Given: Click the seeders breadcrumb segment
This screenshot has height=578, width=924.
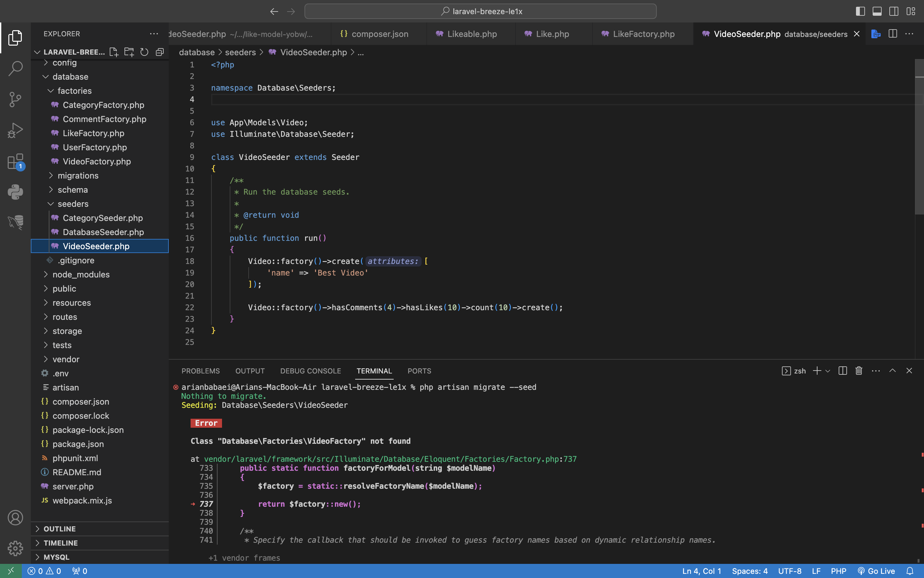Looking at the screenshot, I should (240, 52).
